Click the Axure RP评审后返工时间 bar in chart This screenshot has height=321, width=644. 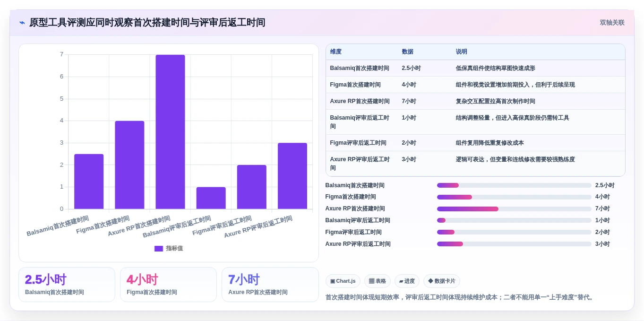(x=292, y=176)
